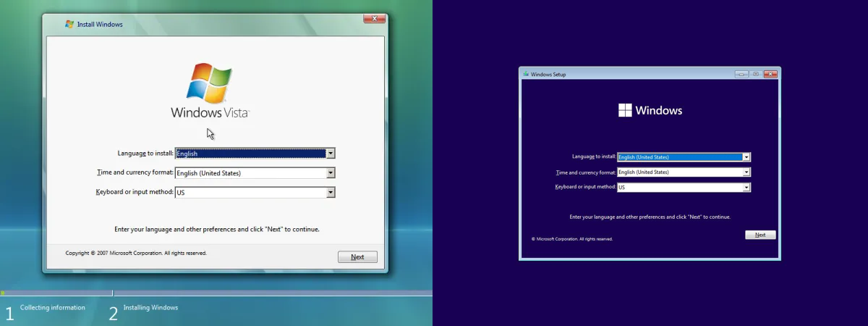Click Windows Setup 'Keyboard or input method:' label

pyautogui.click(x=585, y=187)
